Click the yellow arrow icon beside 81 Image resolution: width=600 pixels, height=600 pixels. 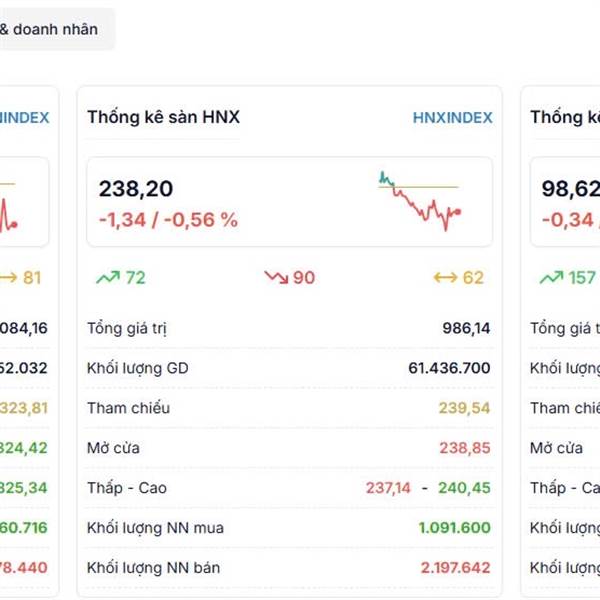click(x=8, y=277)
